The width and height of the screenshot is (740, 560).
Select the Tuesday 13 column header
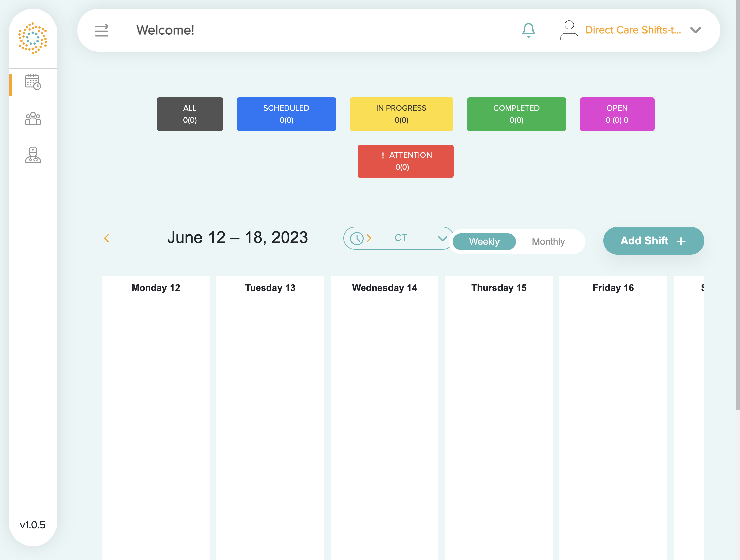pyautogui.click(x=270, y=288)
